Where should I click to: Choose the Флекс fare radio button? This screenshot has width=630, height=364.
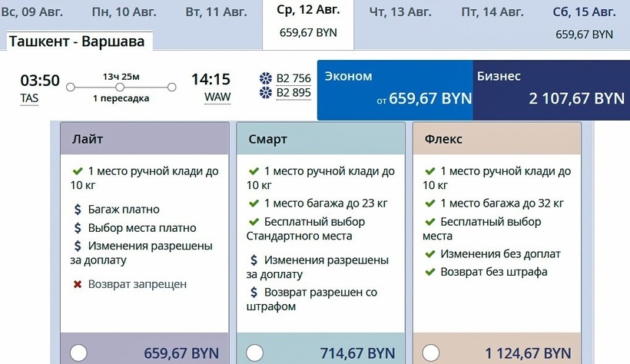[x=430, y=353]
